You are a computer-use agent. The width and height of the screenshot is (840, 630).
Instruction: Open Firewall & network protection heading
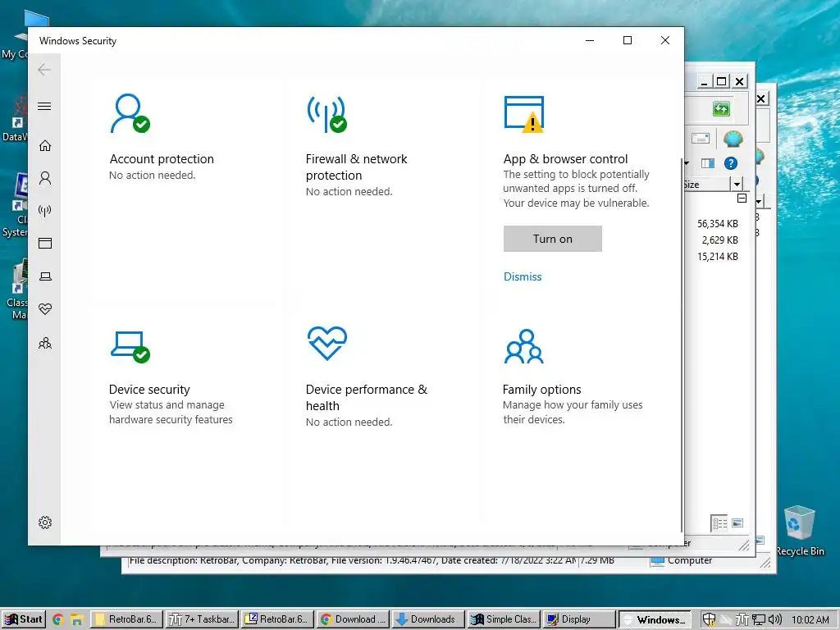point(356,167)
